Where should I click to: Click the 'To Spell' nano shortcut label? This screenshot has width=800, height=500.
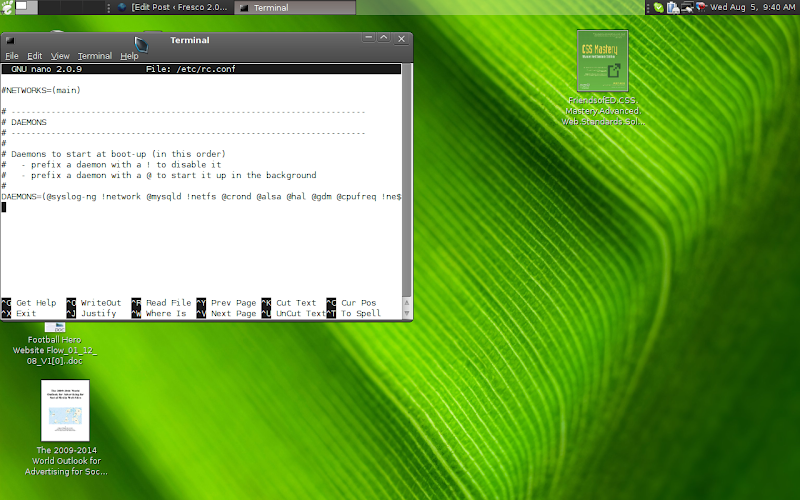[361, 313]
